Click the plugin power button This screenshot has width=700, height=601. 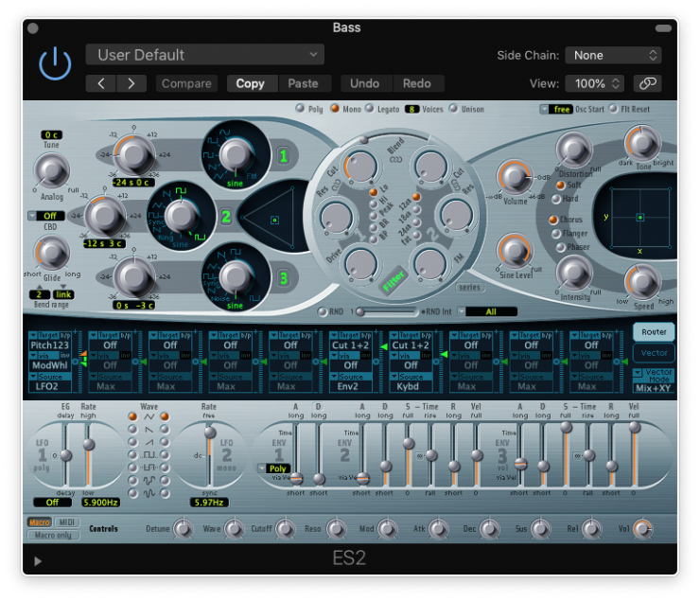pyautogui.click(x=55, y=63)
